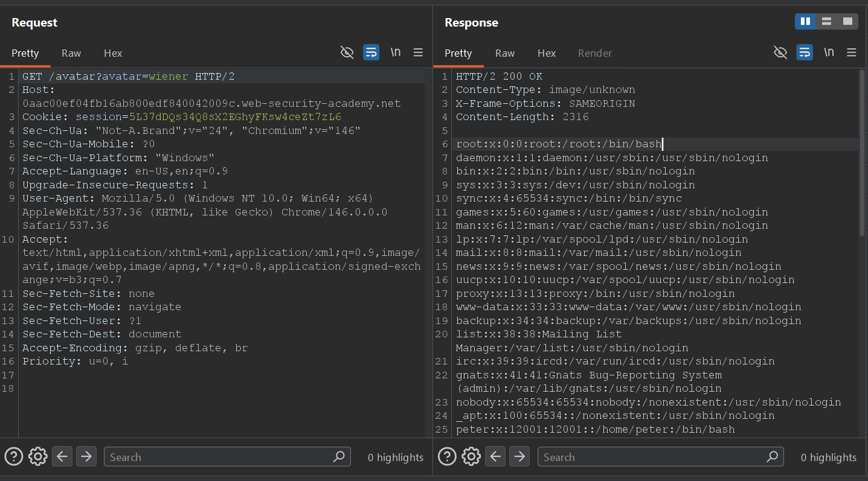Toggle \n non-printable characters in Request panel
Screen dimensions: 868x481
396,53
